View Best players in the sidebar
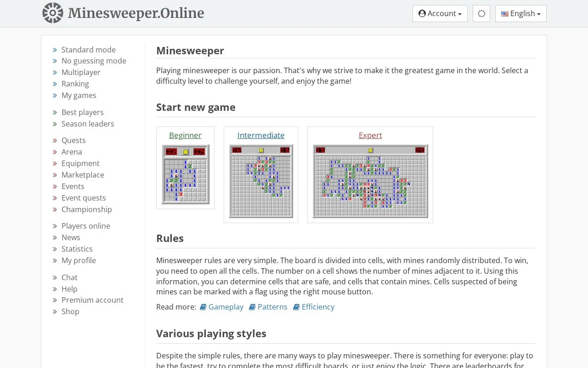This screenshot has width=588, height=368. coord(83,112)
